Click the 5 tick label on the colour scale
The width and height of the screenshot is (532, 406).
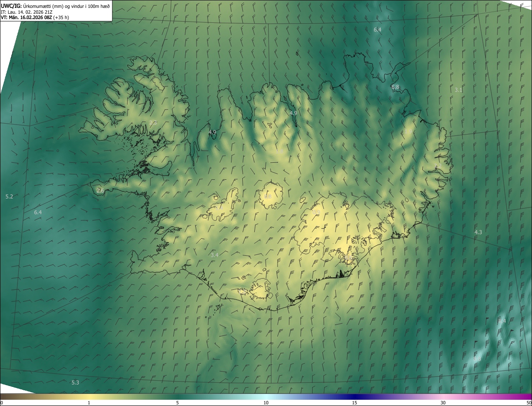point(177,403)
